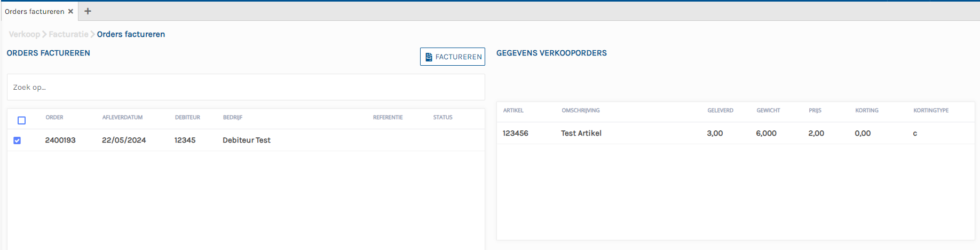The image size is (980, 250).
Task: Open a new tab with plus icon
Action: [88, 11]
